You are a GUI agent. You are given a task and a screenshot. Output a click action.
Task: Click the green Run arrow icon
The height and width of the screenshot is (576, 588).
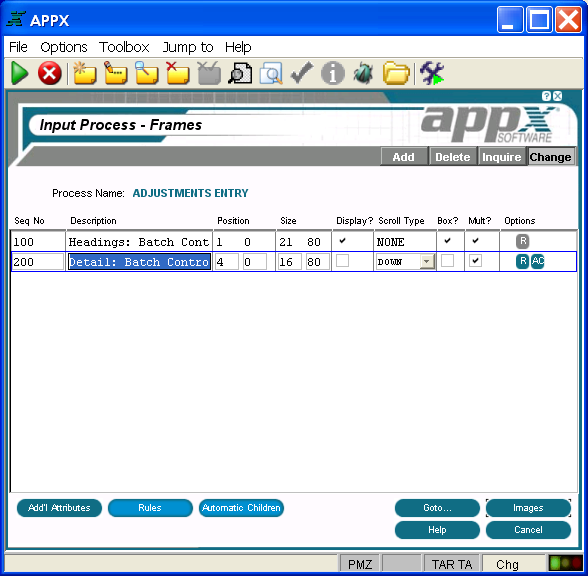pos(20,73)
